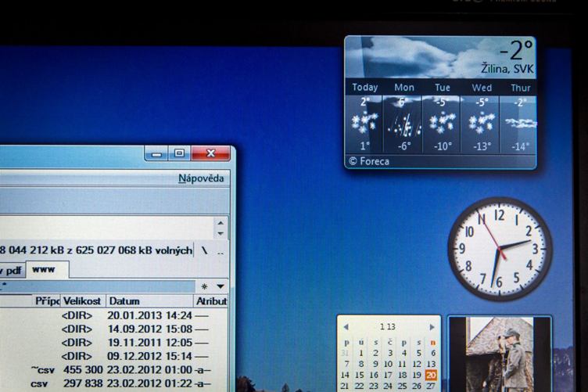The height and width of the screenshot is (392, 588).
Task: Click the Žilina, SVK location label
Action: coord(507,69)
